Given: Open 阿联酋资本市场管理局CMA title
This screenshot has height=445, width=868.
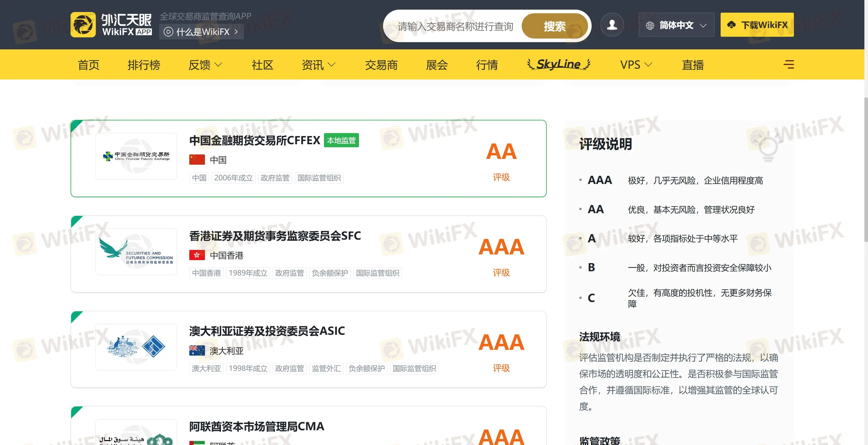Looking at the screenshot, I should (256, 427).
